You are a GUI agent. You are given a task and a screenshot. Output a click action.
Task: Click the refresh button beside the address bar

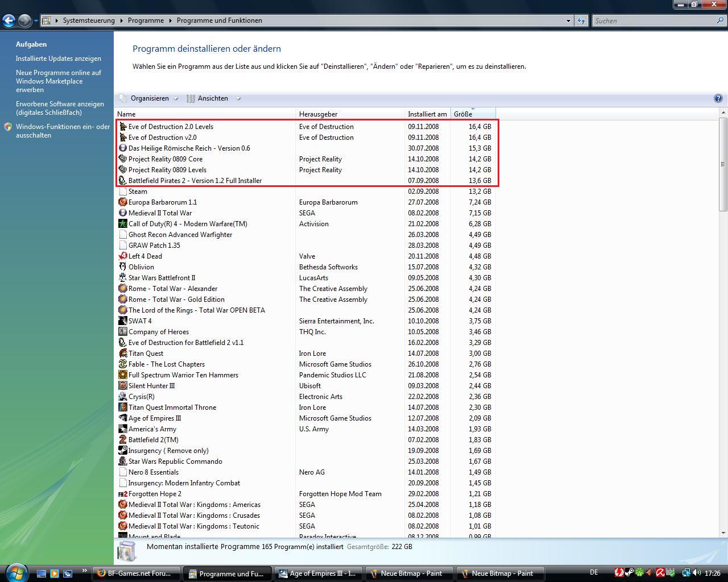pyautogui.click(x=581, y=20)
